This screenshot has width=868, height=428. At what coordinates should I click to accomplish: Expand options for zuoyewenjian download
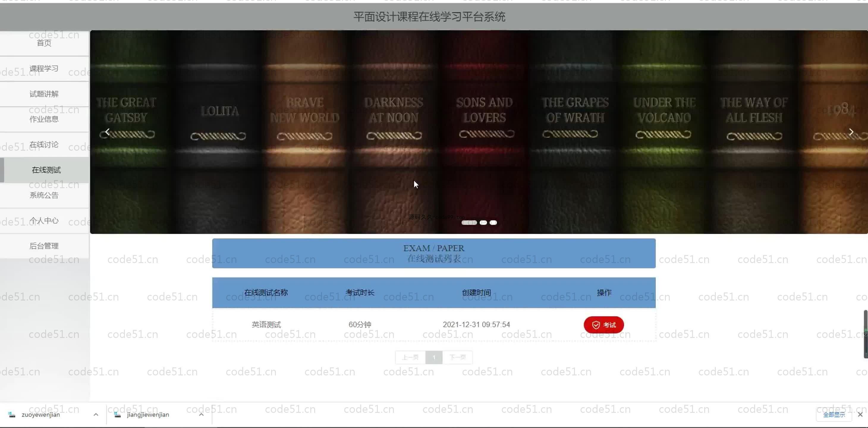(96, 415)
